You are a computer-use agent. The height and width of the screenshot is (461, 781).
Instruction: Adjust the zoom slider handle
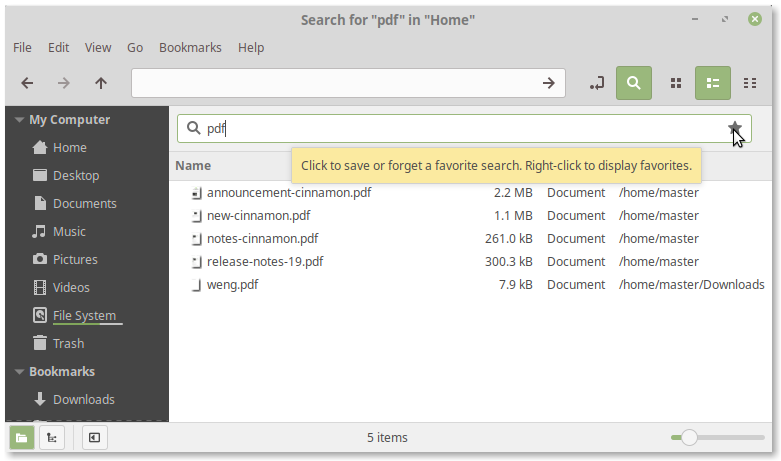(x=689, y=438)
